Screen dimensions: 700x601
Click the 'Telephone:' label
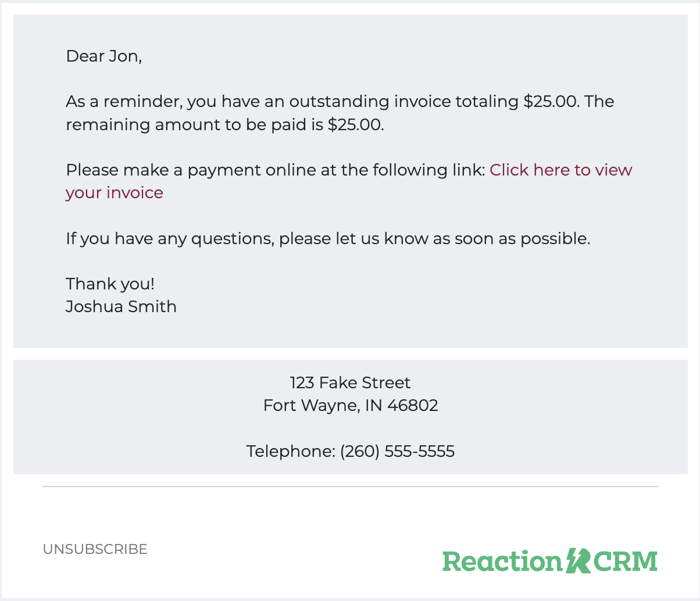click(x=291, y=451)
